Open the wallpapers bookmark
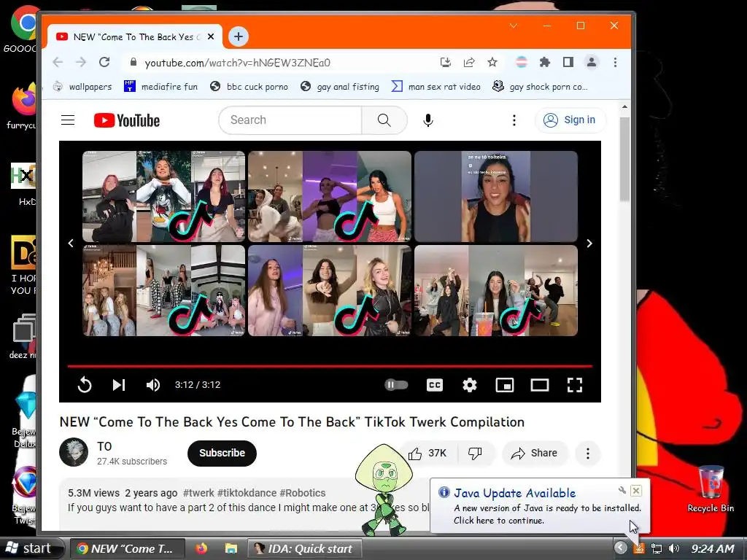The height and width of the screenshot is (560, 747). coord(82,87)
